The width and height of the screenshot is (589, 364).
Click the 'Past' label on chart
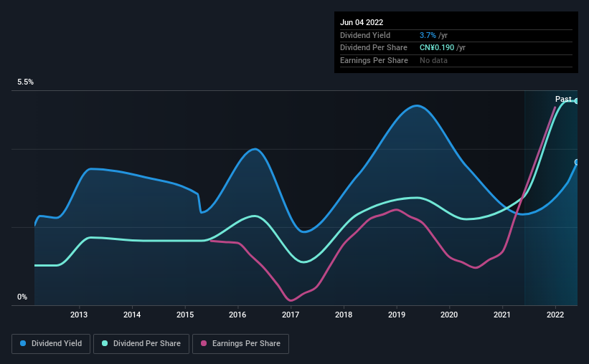click(x=563, y=99)
